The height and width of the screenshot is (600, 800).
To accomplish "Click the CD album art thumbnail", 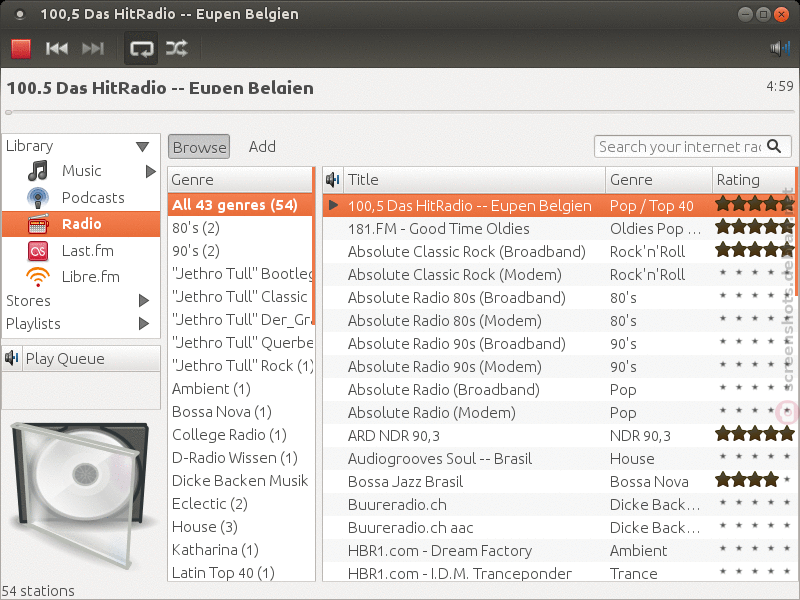I will (x=80, y=495).
